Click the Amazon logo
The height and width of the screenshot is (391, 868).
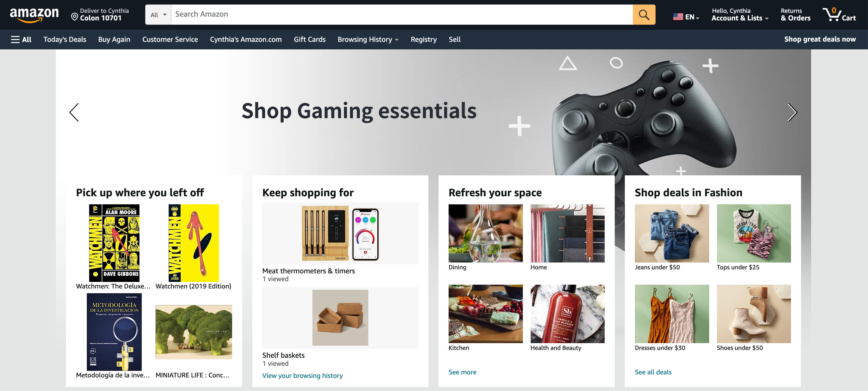pyautogui.click(x=34, y=15)
